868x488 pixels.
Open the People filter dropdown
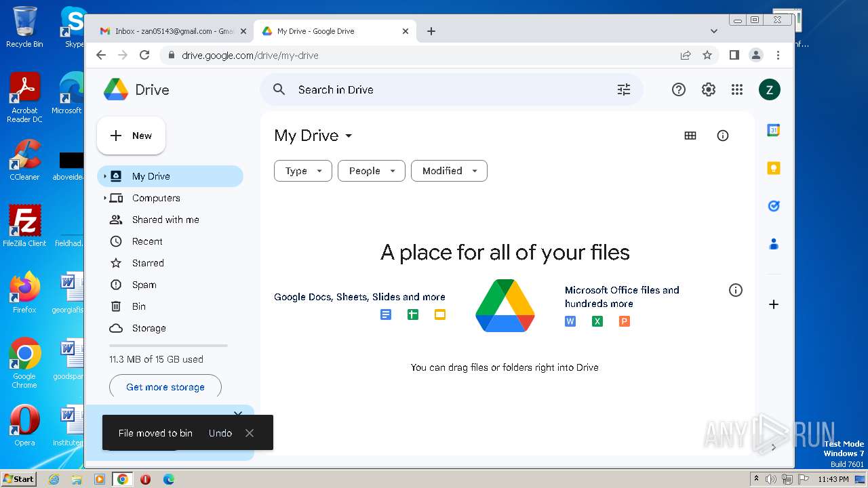(x=372, y=171)
